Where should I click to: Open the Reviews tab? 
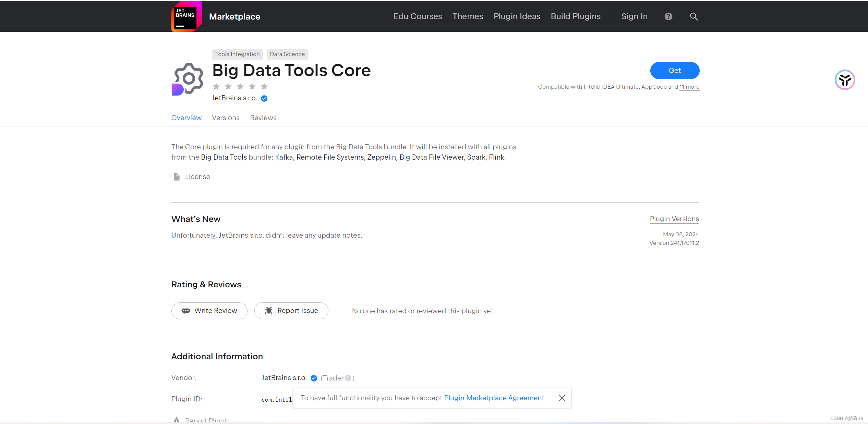pos(263,118)
